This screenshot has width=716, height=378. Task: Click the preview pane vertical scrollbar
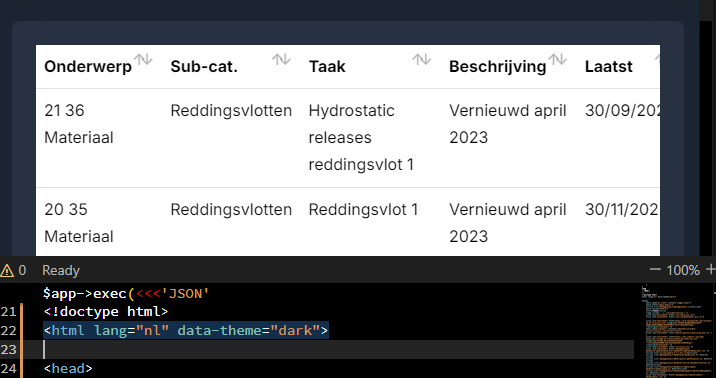tap(707, 128)
